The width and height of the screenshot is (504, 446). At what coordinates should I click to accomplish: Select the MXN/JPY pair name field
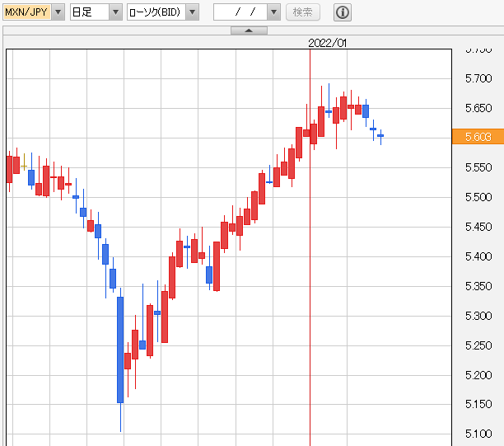pyautogui.click(x=27, y=12)
